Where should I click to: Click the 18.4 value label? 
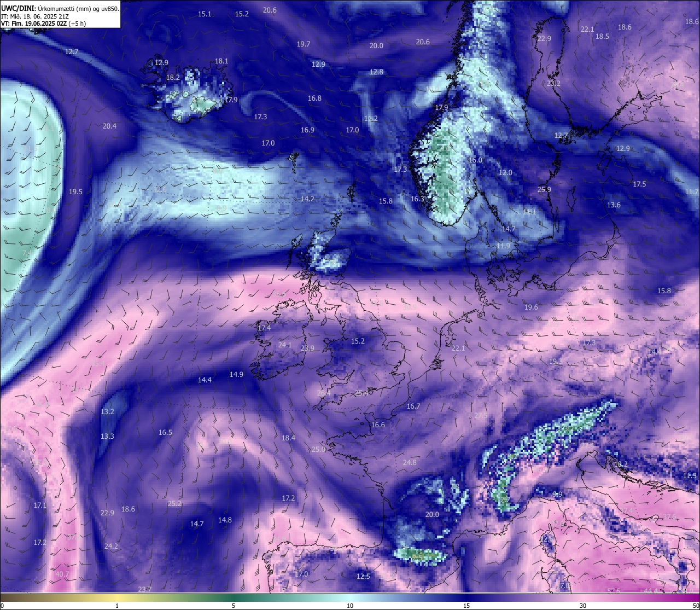288,438
